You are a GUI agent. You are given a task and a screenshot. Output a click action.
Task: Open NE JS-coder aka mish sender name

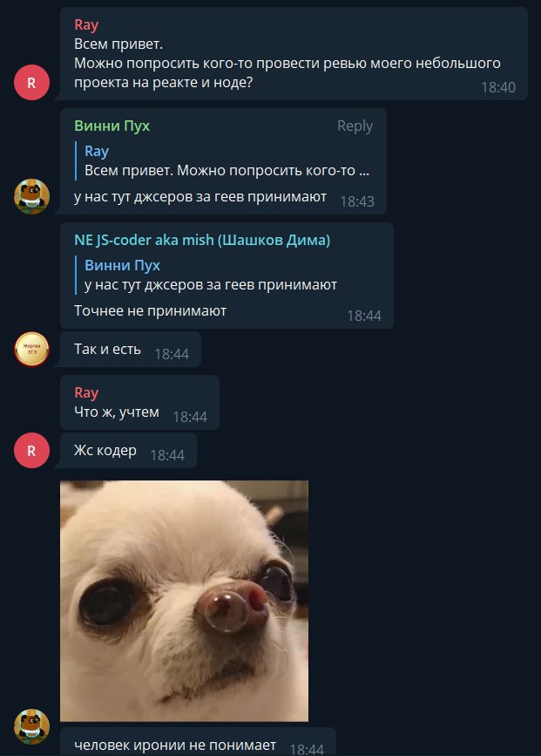tap(202, 240)
